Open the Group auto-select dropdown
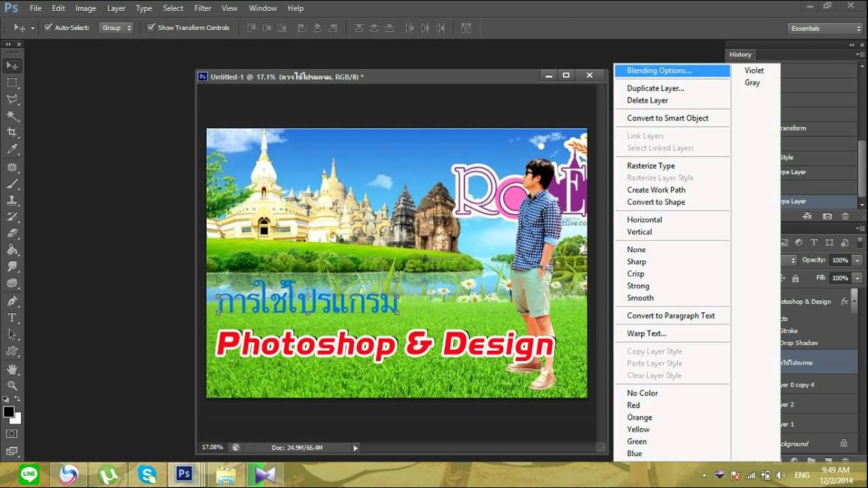Viewport: 868px width, 488px height. (x=116, y=28)
